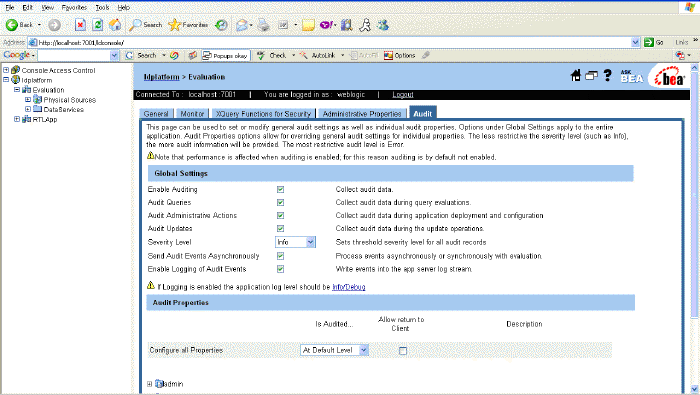Switch to the Monitor tab
The height and width of the screenshot is (395, 700).
(192, 114)
